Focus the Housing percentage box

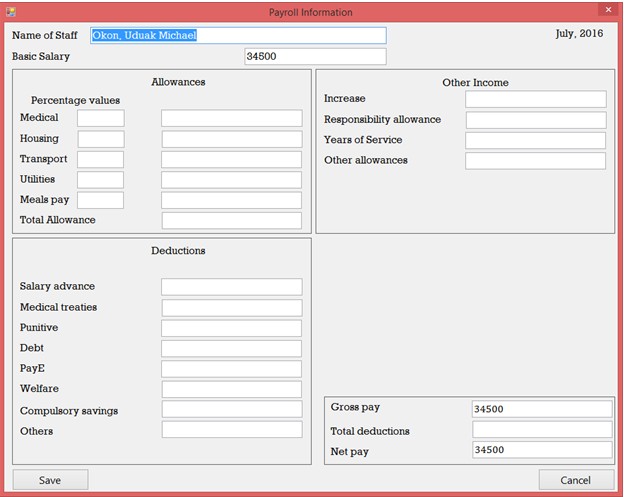(101, 139)
